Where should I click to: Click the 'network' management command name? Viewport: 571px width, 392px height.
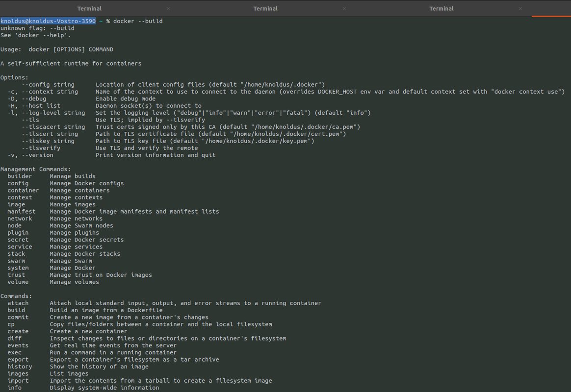point(20,219)
